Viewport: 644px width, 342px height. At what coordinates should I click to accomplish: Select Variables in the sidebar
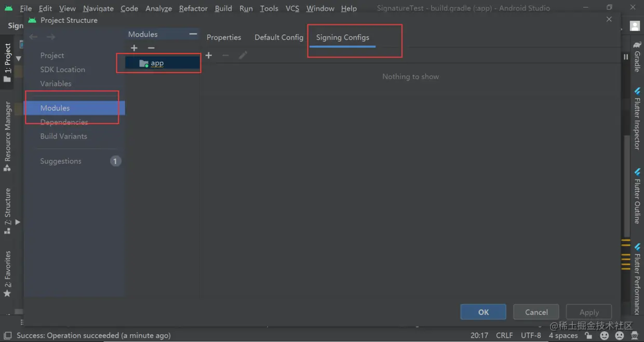click(56, 84)
